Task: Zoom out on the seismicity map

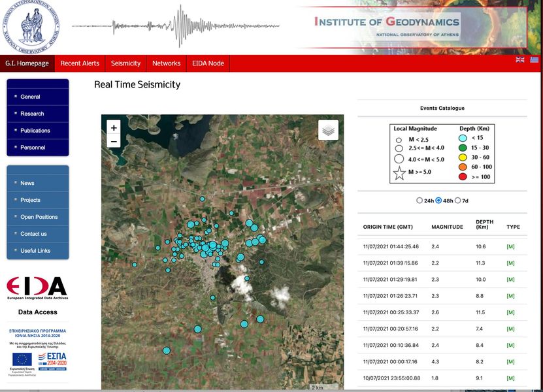Action: point(114,142)
